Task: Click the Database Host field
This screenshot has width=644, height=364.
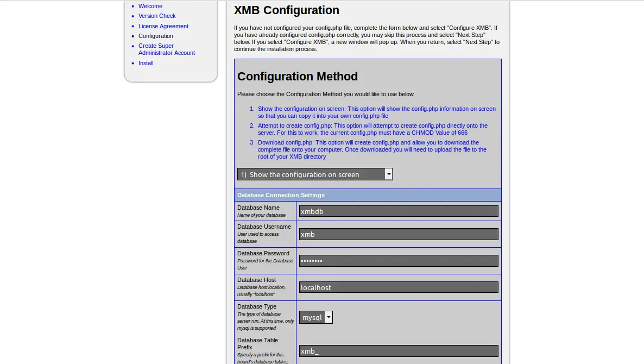Action: [399, 287]
